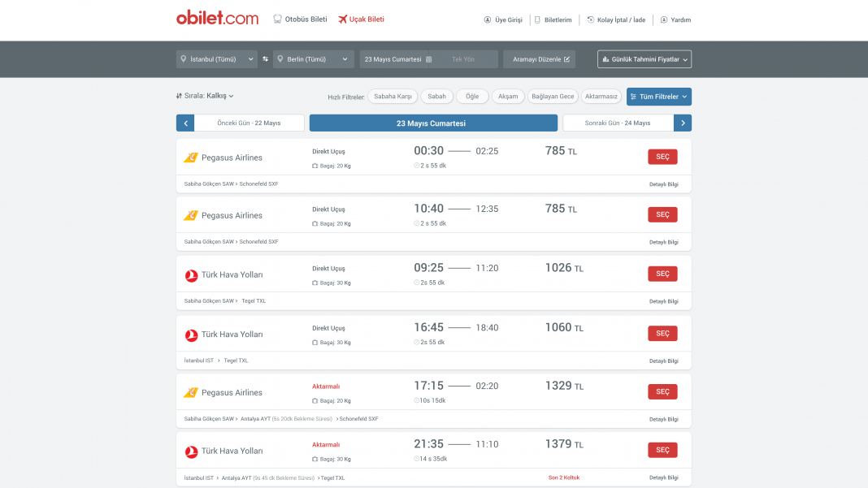Open the calendar icon in date field
The width and height of the screenshot is (868, 488).
[428, 59]
